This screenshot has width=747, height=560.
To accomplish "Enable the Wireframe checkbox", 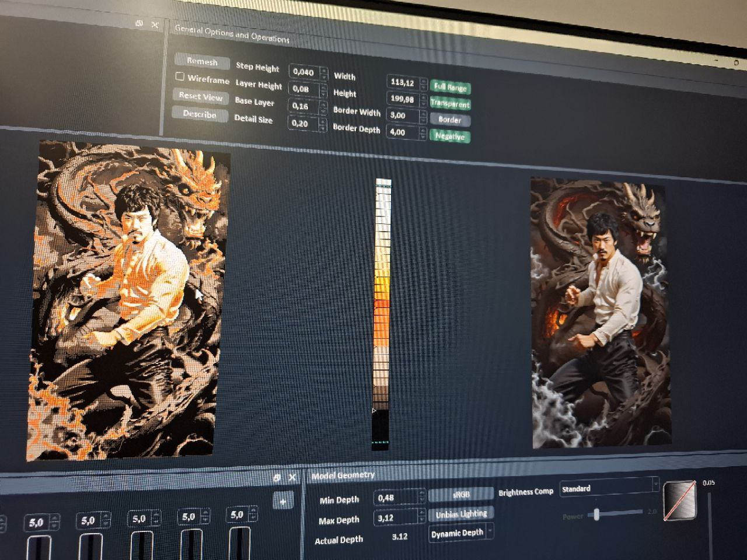I will click(x=180, y=77).
